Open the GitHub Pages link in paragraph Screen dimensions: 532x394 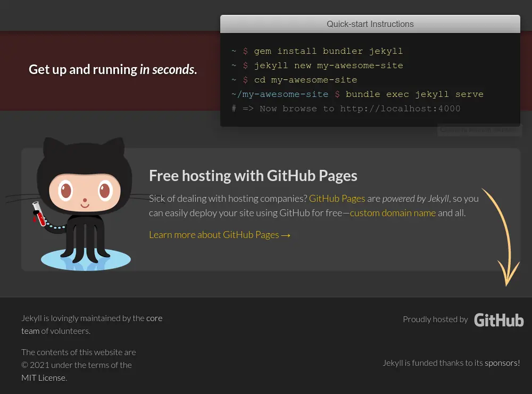click(337, 199)
